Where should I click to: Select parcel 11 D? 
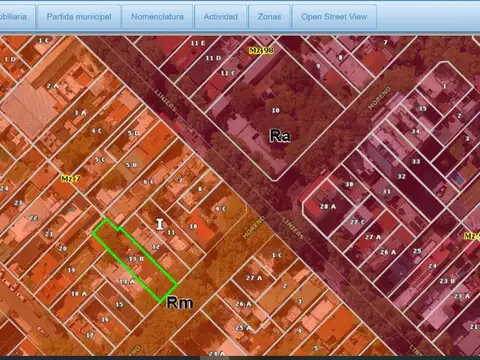pos(213,58)
